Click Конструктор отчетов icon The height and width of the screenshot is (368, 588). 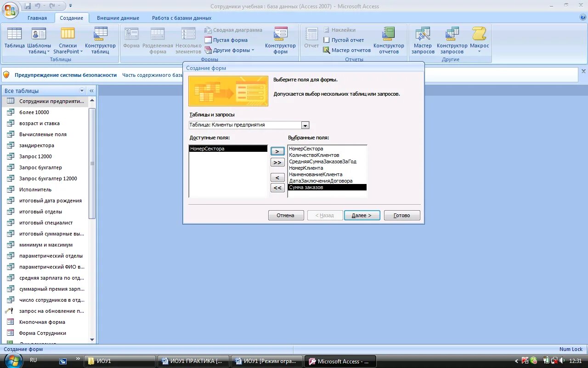coord(389,41)
